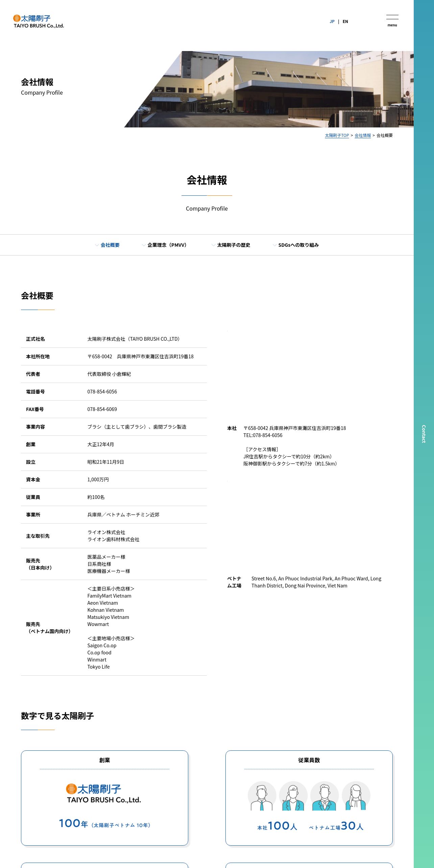Click the 1,000万円 capital value

tap(98, 480)
